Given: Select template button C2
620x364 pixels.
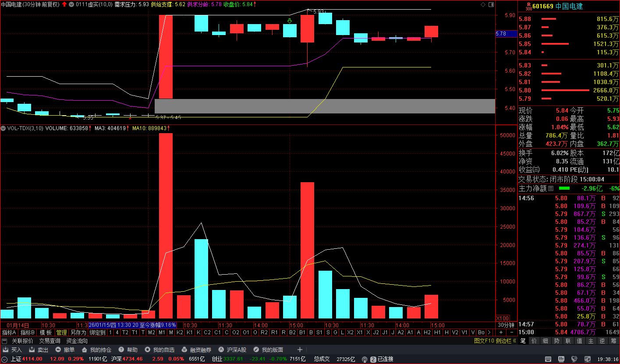Looking at the screenshot, I should [207, 332].
